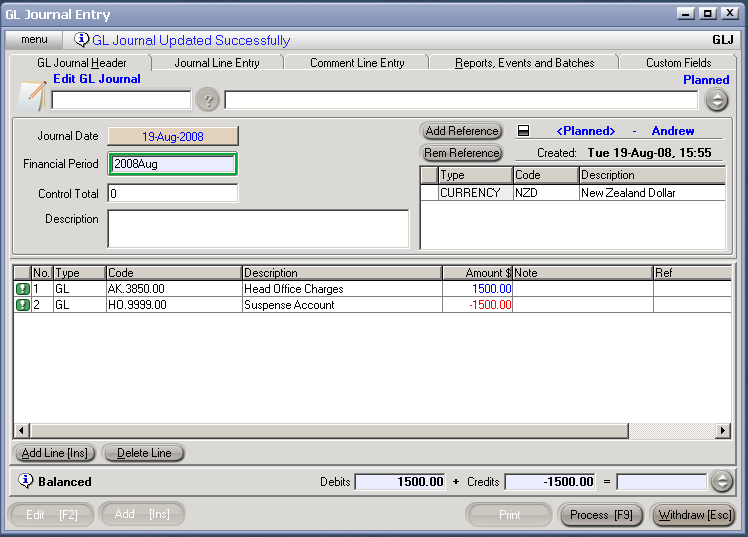Click Add Line [Ins] button
The width and height of the screenshot is (748, 537).
[x=55, y=453]
